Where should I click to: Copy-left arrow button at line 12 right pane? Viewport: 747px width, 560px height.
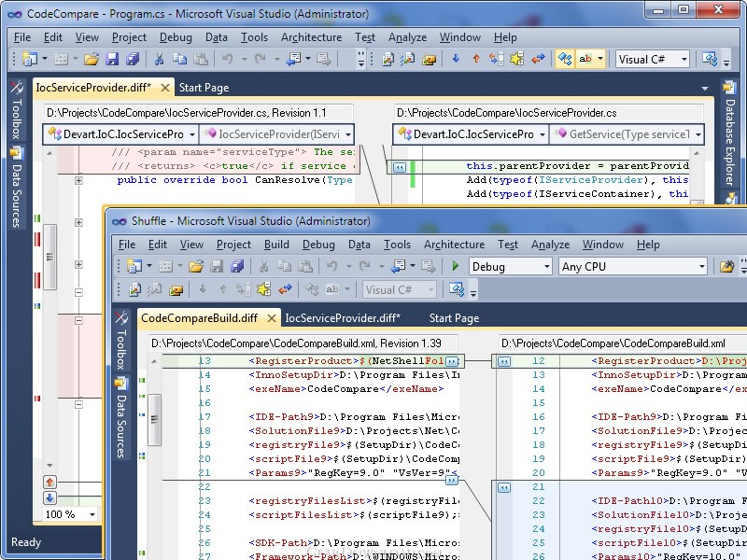[x=504, y=361]
